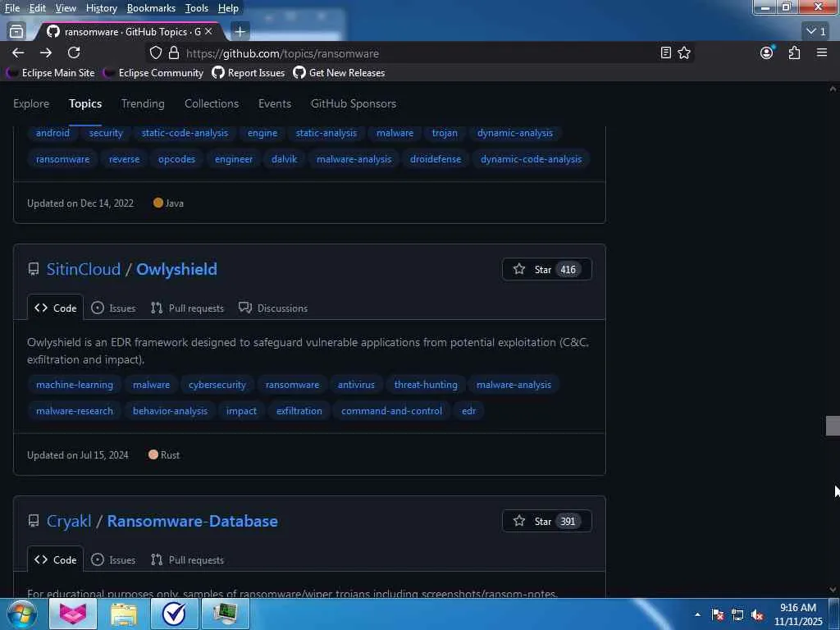
Task: Open the Tools menu
Action: coord(197,8)
